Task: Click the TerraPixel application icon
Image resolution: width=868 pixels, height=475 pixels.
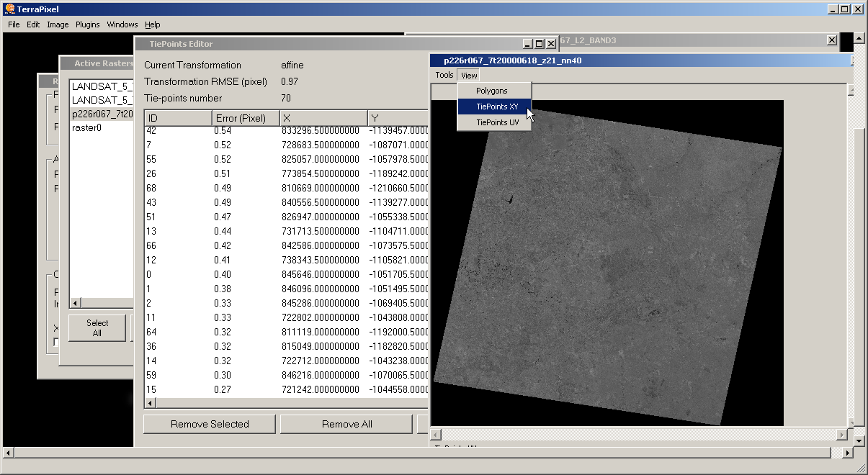Action: (x=9, y=9)
